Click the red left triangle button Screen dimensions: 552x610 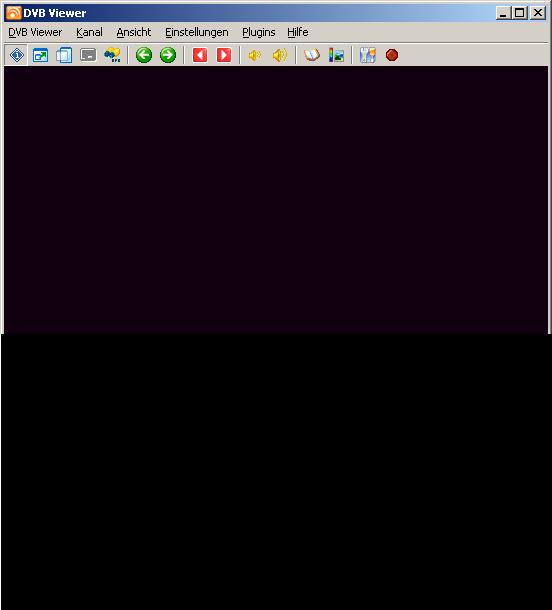point(200,55)
